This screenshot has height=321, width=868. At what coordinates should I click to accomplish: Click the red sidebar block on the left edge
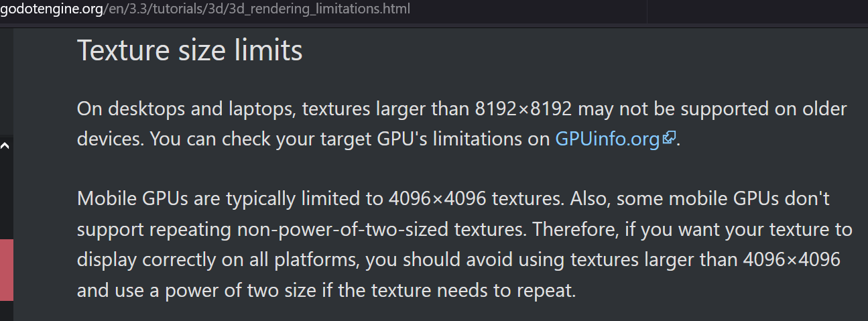pyautogui.click(x=6, y=270)
